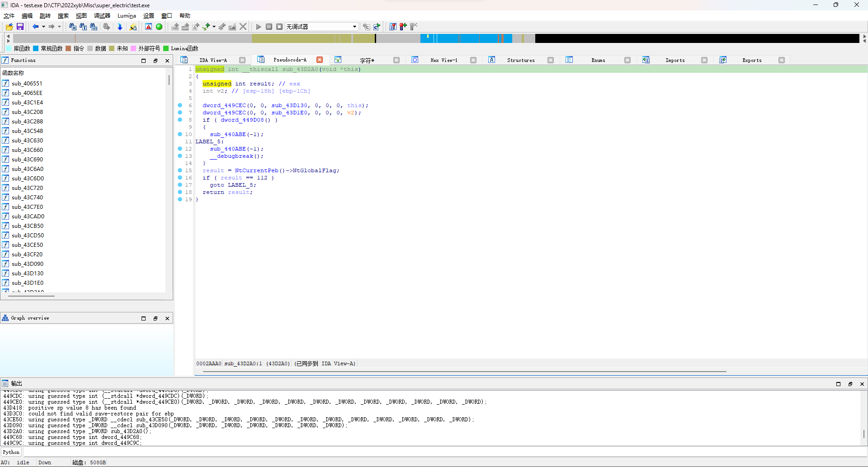Screen dimensions: 868x467
Task: Click sub_43D1E0 reference on line 7
Action: pyautogui.click(x=289, y=113)
